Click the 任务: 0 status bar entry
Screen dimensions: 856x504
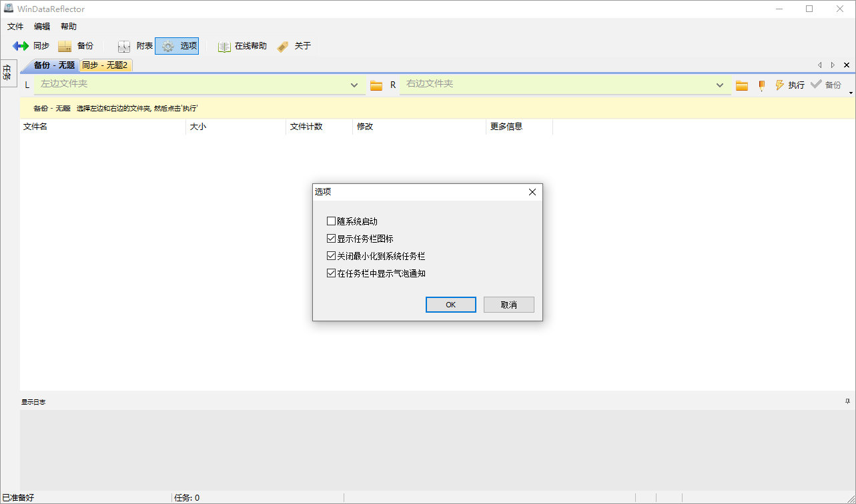pos(187,498)
